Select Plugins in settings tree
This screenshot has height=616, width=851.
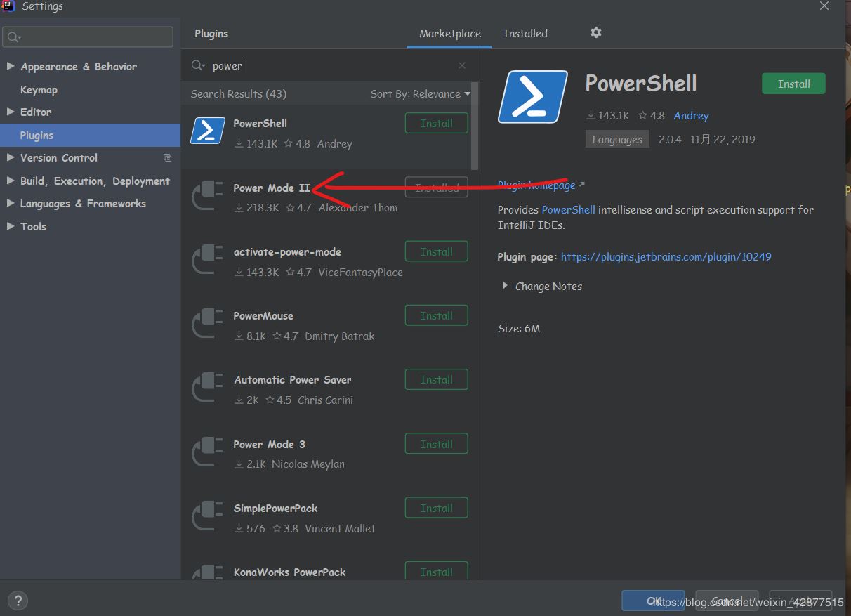coord(91,135)
